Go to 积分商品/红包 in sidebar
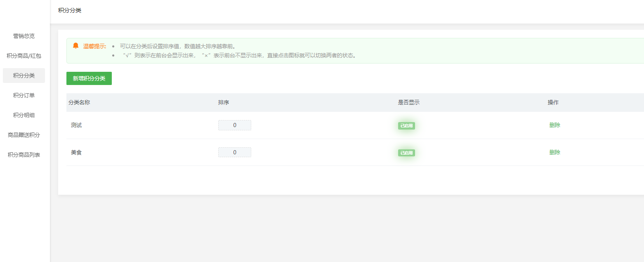Image resolution: width=644 pixels, height=262 pixels. (24, 56)
